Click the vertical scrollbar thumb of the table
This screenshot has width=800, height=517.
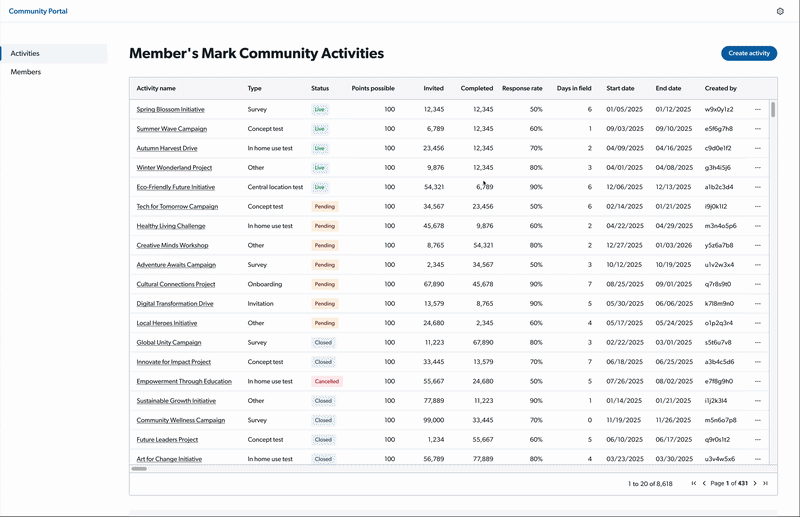tap(773, 108)
